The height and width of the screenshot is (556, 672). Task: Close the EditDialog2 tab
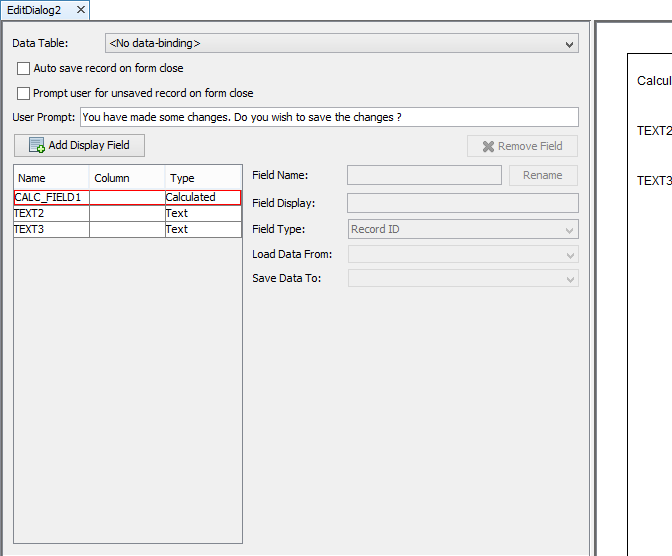coord(81,9)
